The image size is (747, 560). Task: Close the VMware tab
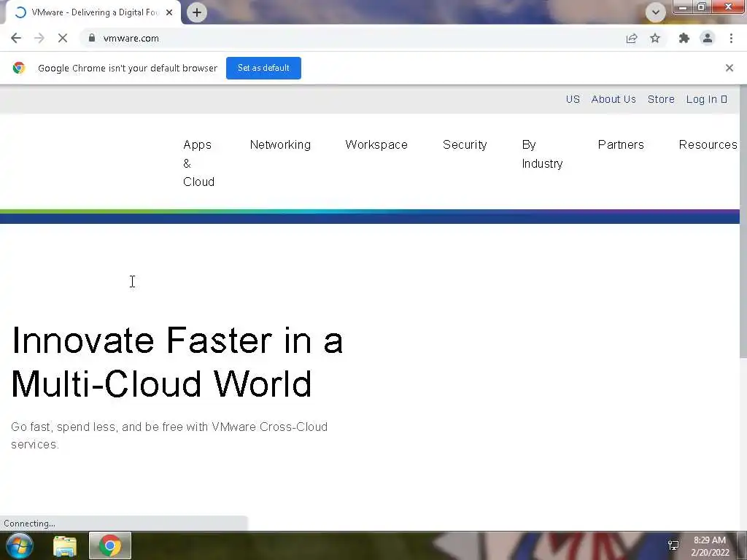coord(169,12)
